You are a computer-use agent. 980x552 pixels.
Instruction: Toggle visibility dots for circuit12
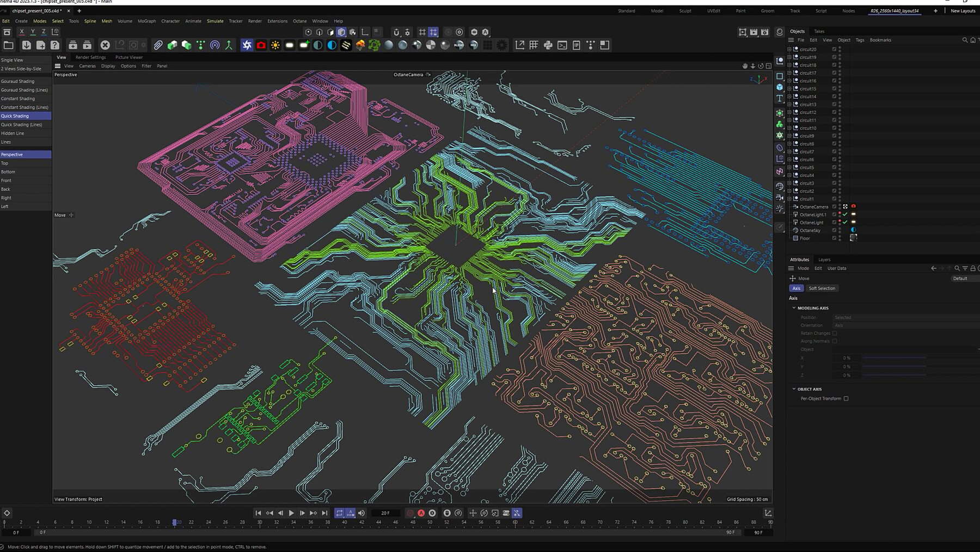coord(840,112)
